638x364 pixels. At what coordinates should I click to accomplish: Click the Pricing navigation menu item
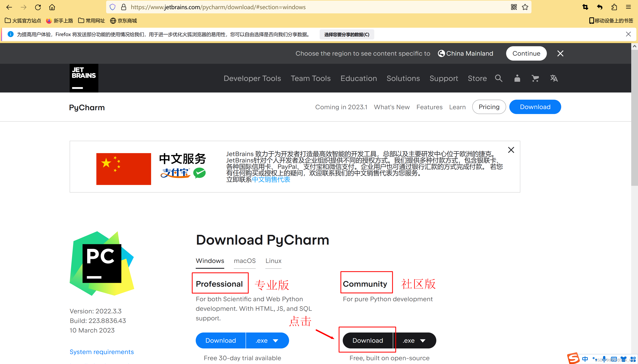click(x=489, y=107)
